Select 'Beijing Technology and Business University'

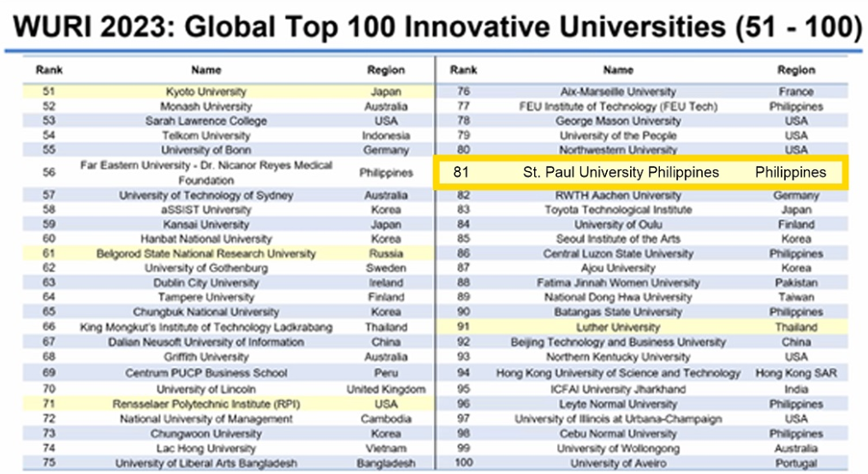coord(618,342)
